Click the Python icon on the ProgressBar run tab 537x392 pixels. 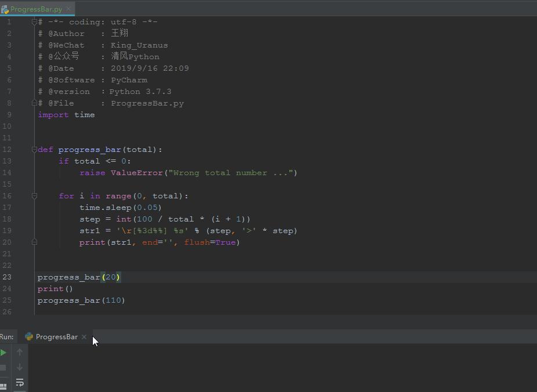pyautogui.click(x=29, y=336)
